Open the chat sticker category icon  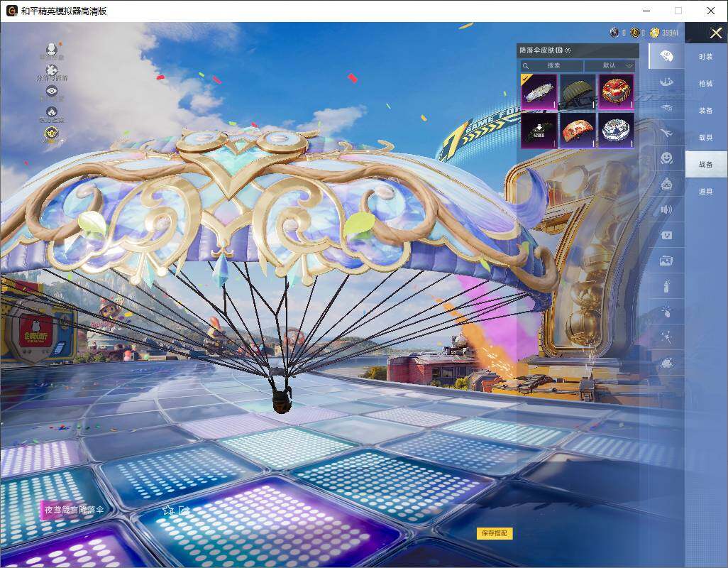click(666, 236)
